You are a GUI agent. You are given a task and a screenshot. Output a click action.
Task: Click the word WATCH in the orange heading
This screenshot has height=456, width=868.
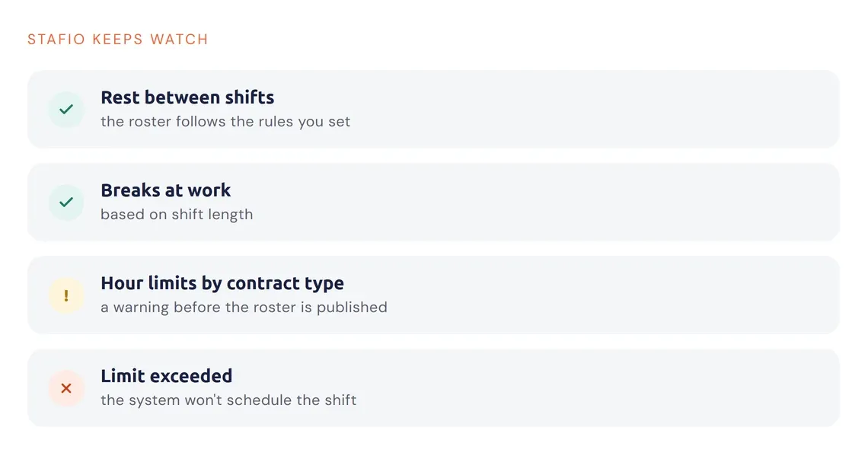[x=180, y=40]
